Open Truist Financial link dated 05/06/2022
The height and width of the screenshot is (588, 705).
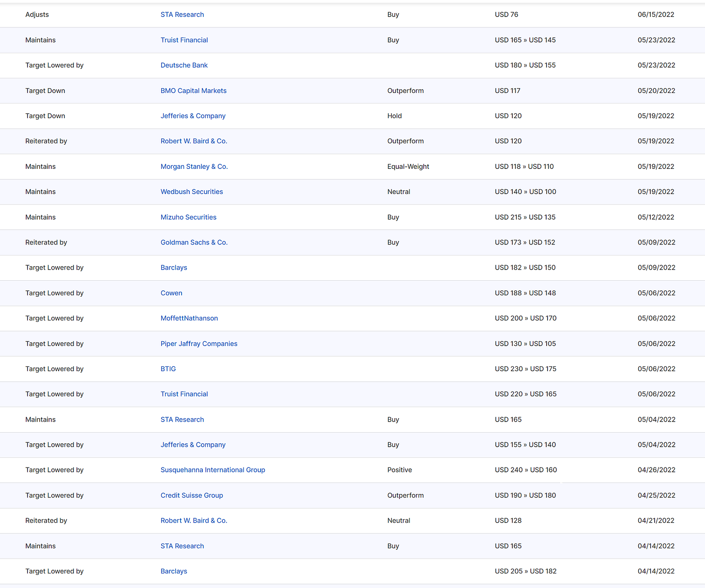[x=184, y=394]
